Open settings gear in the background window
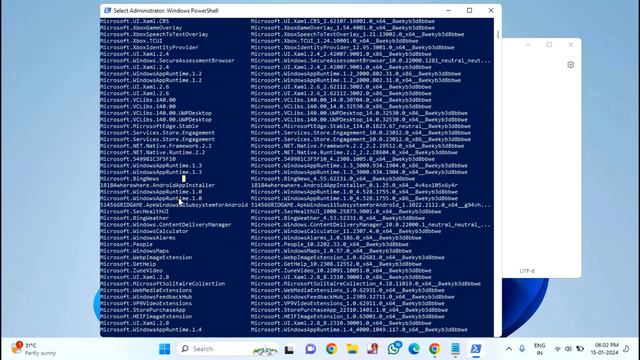640x360 pixels. [x=571, y=64]
